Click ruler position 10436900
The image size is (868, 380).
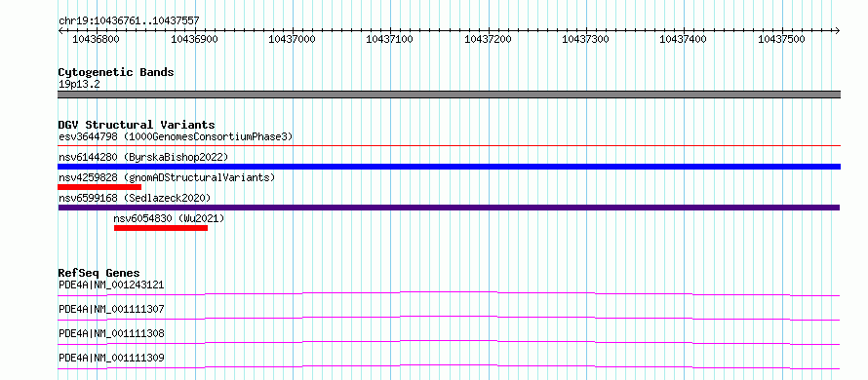pos(195,39)
